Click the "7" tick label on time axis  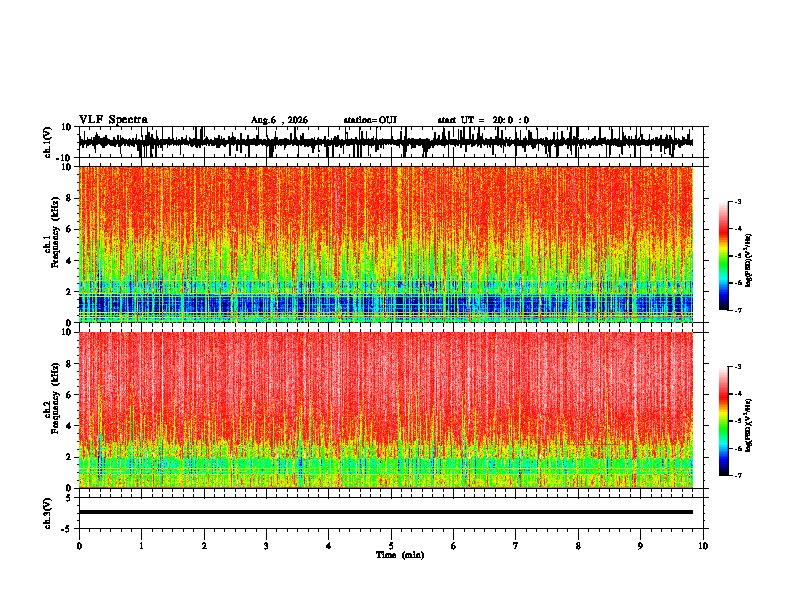tap(516, 546)
